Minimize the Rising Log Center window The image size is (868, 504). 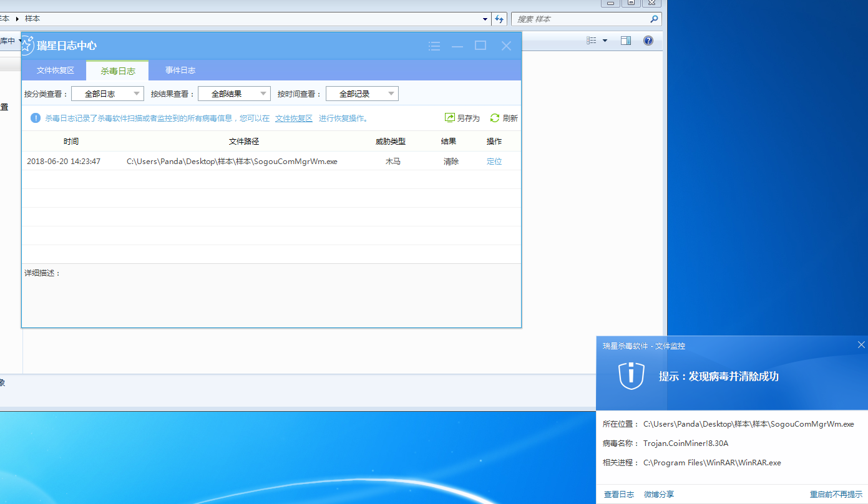pos(457,46)
